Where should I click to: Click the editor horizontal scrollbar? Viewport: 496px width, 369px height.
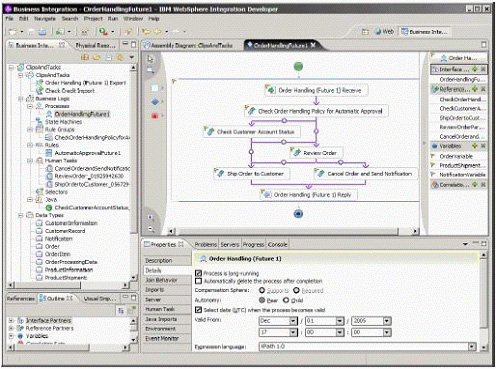pyautogui.click(x=286, y=231)
